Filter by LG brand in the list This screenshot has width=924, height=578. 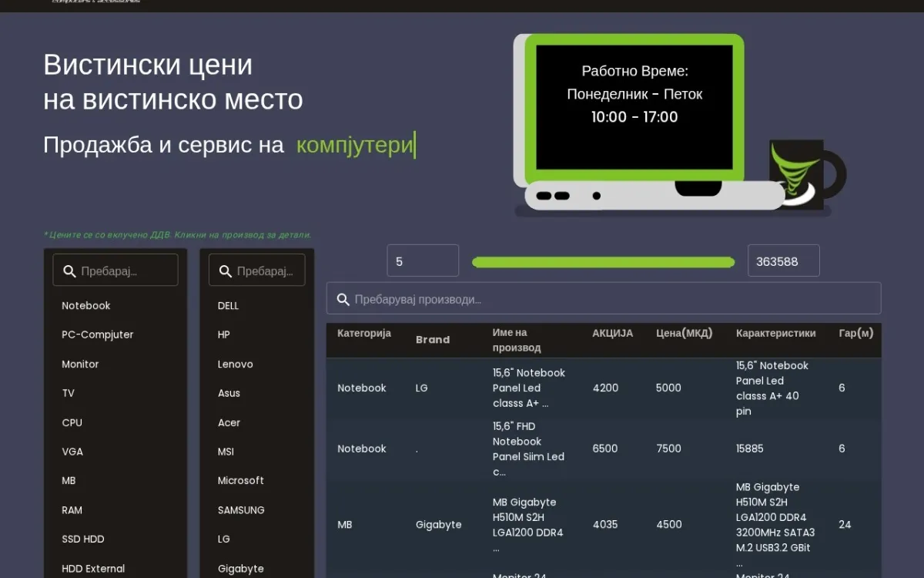coord(224,539)
